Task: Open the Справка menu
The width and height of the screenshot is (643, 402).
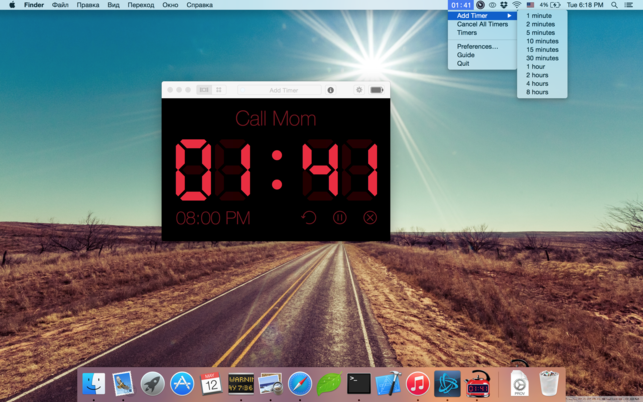Action: point(199,5)
